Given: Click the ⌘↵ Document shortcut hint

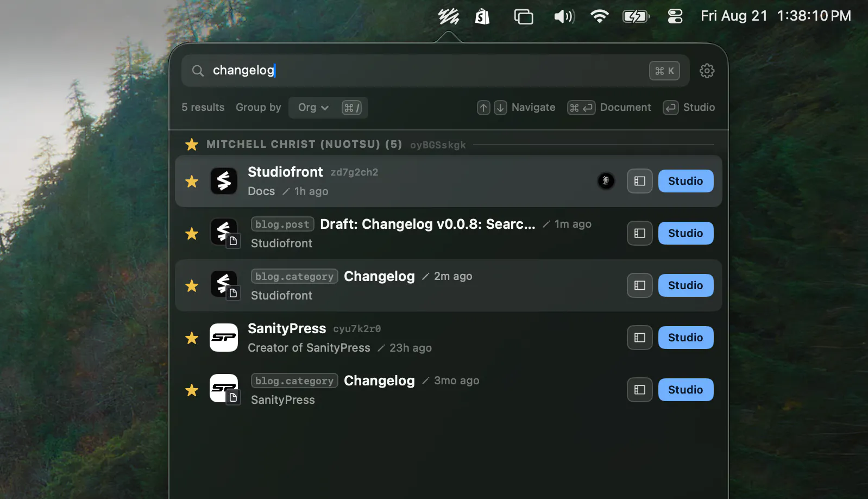Looking at the screenshot, I should (x=581, y=108).
